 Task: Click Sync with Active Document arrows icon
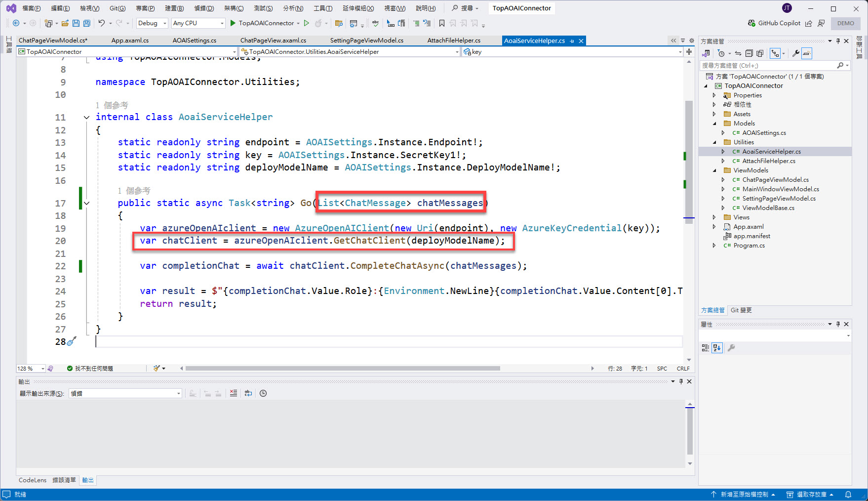738,53
